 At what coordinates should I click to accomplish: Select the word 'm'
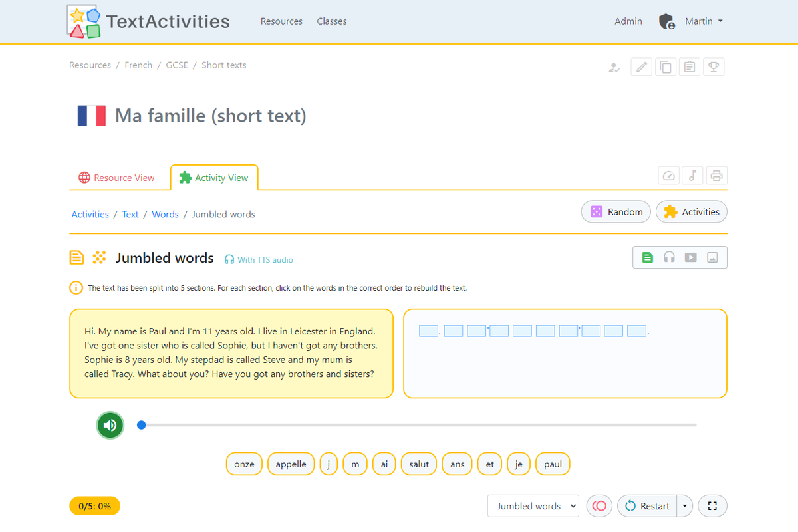coord(355,464)
